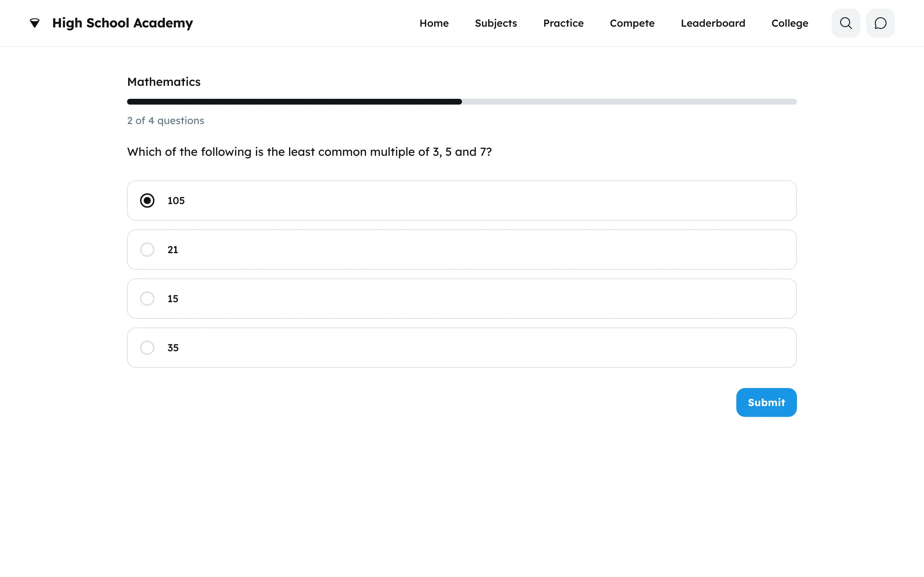
Task: Select the 105 radio button
Action: pyautogui.click(x=147, y=201)
